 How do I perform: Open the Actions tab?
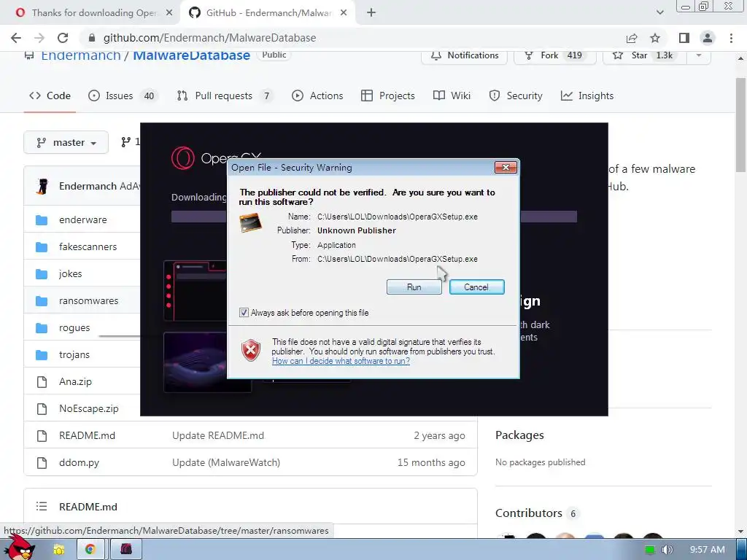point(317,96)
